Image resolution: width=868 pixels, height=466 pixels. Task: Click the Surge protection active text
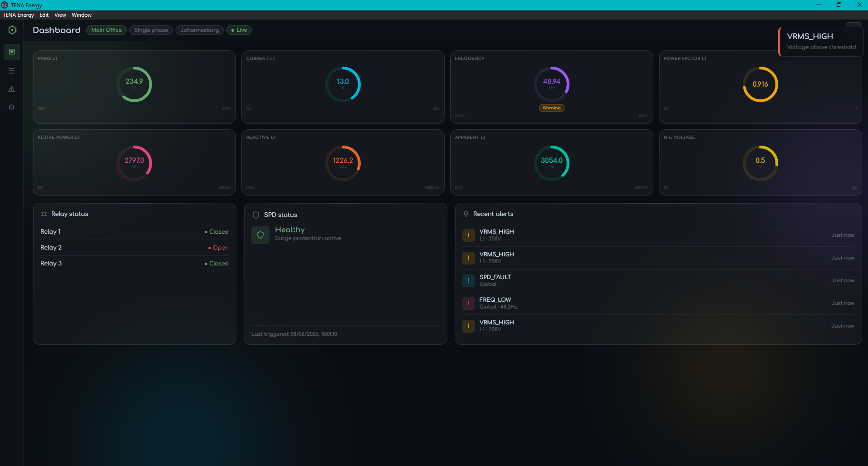click(x=308, y=238)
